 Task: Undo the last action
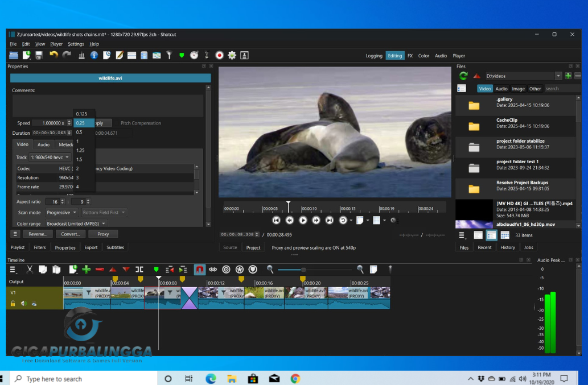click(x=54, y=55)
